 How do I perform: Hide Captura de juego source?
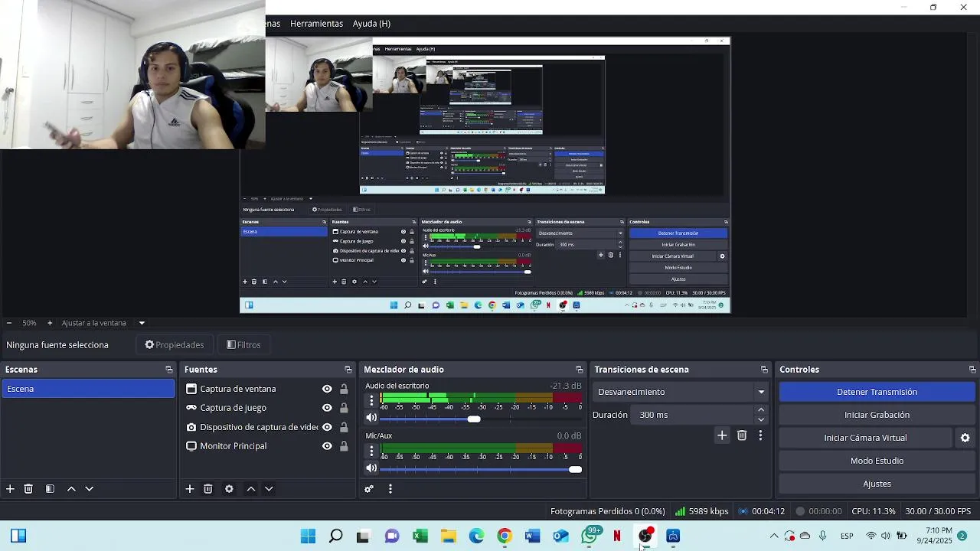(x=327, y=408)
